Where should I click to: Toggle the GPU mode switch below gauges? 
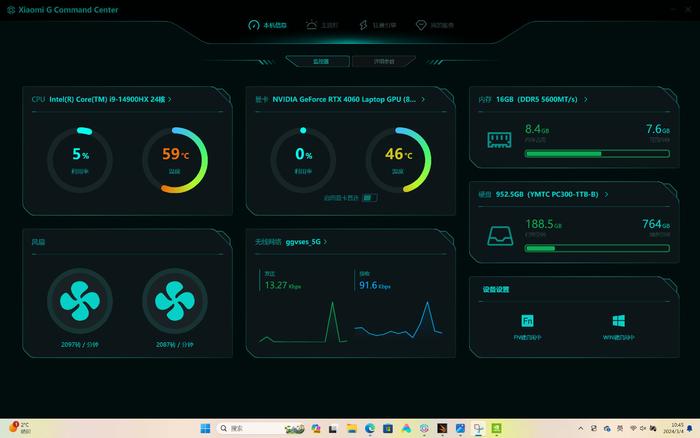pyautogui.click(x=369, y=197)
